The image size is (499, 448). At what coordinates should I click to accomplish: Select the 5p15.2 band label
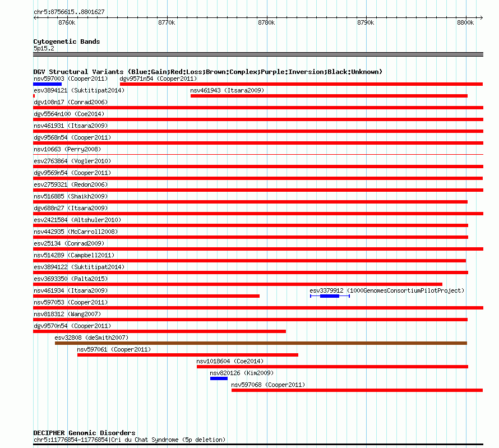pyautogui.click(x=44, y=48)
